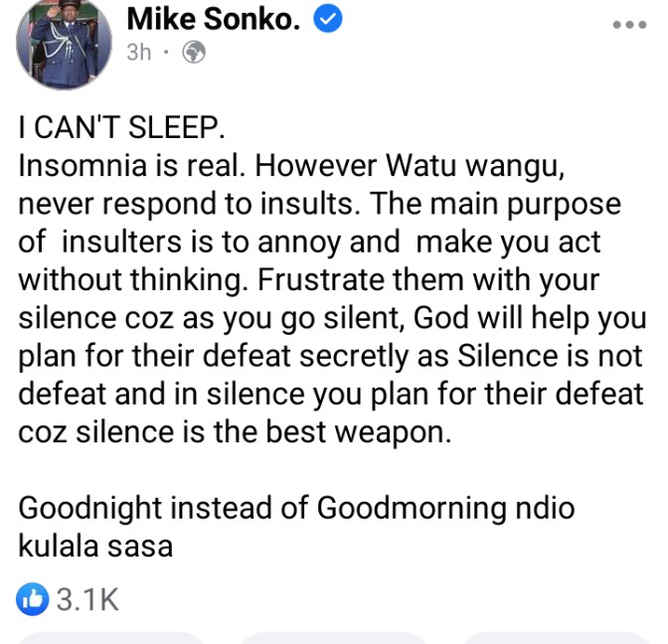Open Mike Sonko's profile picture
This screenshot has width=668, height=644.
(64, 43)
